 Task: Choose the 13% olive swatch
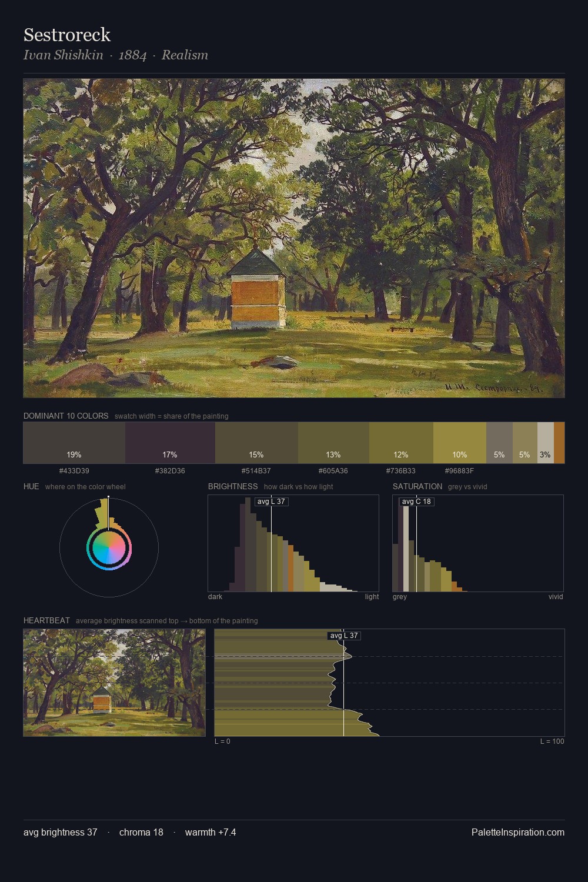coord(333,443)
